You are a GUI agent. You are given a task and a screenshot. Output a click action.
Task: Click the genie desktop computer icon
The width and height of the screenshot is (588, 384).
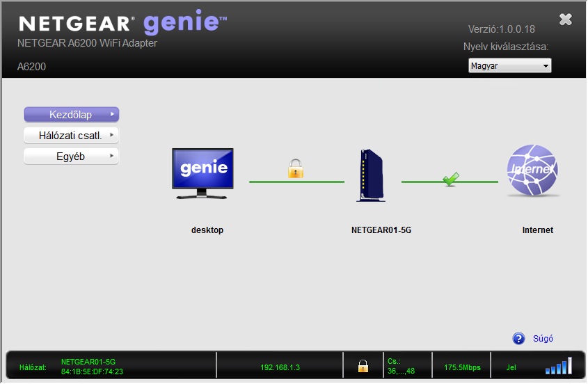[x=202, y=173]
